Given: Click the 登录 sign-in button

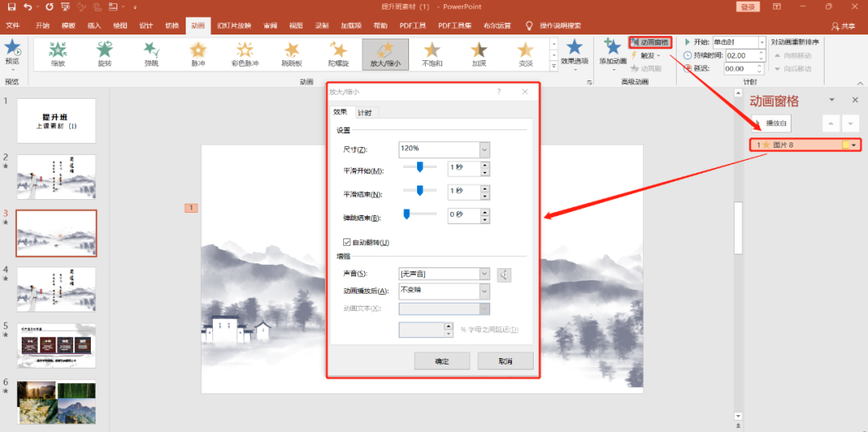Looking at the screenshot, I should click(x=747, y=7).
